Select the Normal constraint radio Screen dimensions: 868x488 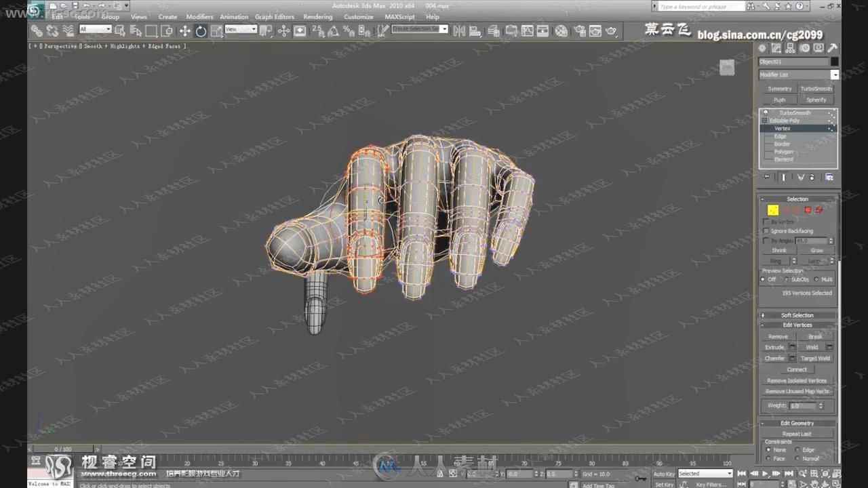pos(797,458)
